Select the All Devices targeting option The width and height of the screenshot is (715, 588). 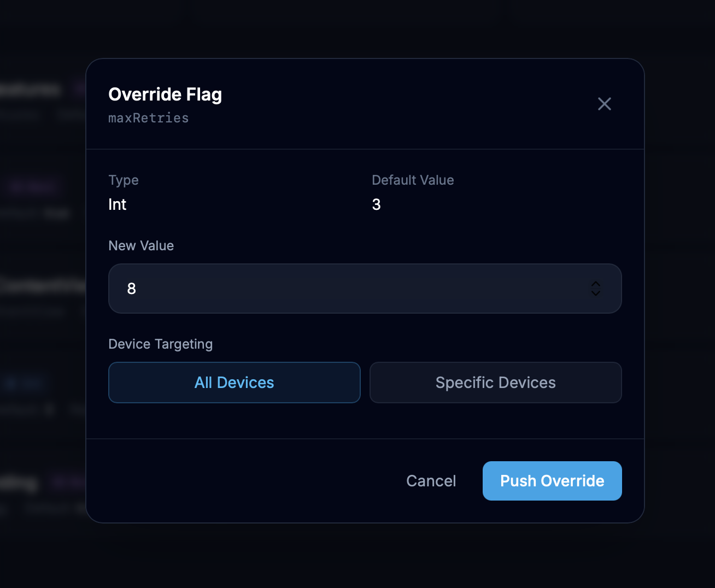(235, 383)
